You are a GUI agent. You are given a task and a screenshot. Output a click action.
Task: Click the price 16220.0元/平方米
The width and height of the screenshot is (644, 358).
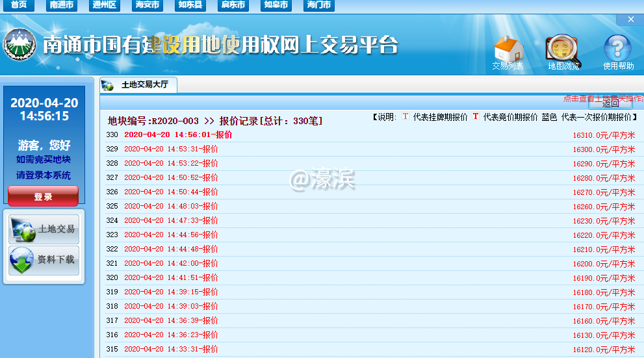604,236
